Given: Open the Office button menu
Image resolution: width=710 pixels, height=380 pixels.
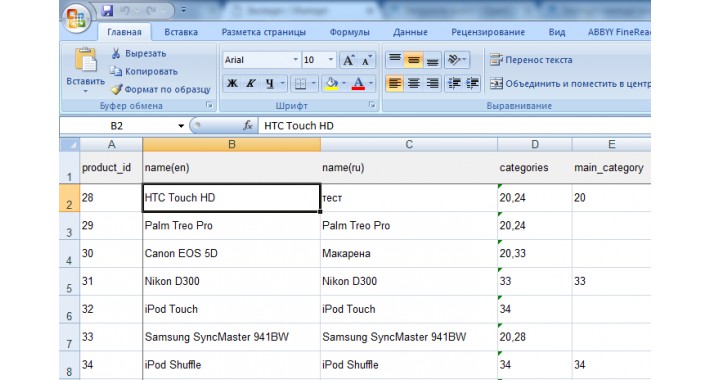Looking at the screenshot, I should click(76, 19).
